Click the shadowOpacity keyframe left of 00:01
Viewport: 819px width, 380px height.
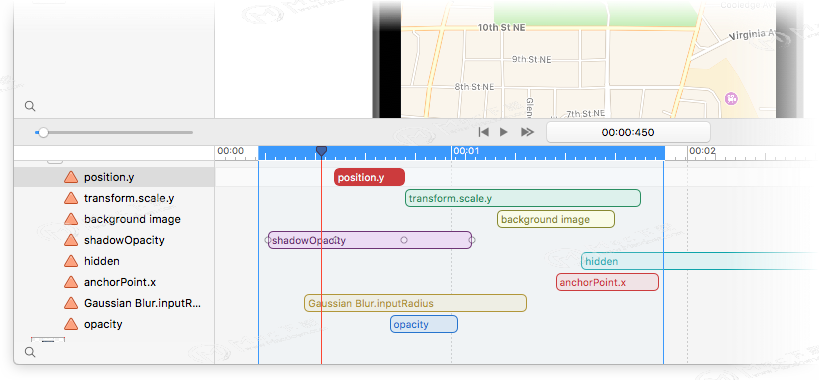pos(404,240)
